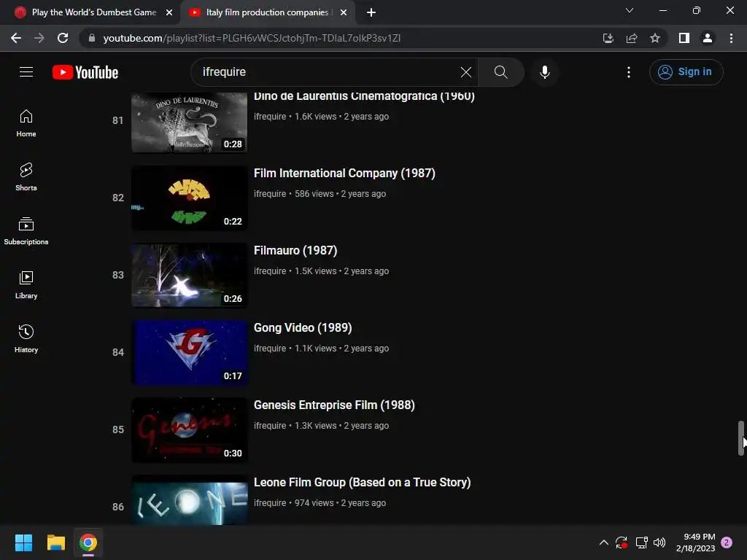
Task: Toggle the browser side panel
Action: (684, 38)
